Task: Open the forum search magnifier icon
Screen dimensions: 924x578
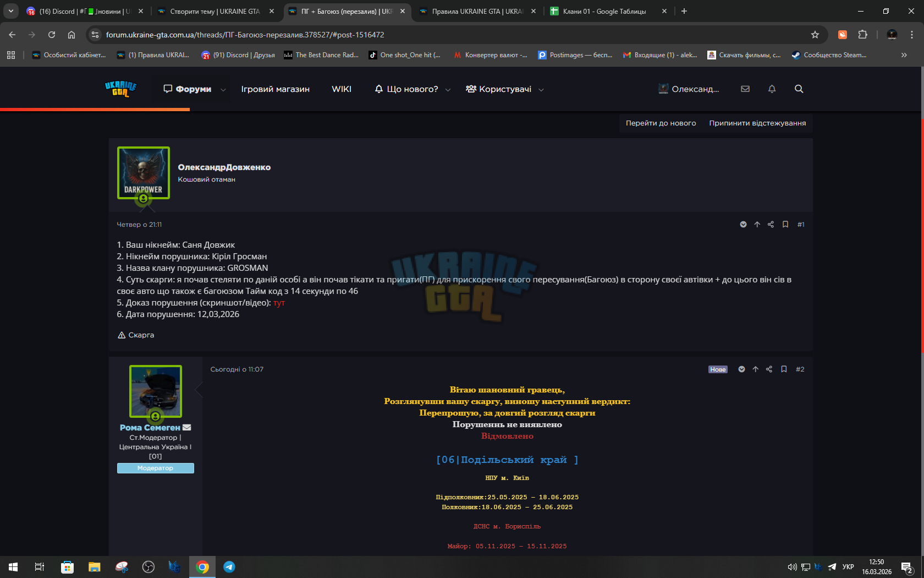Action: pos(799,89)
